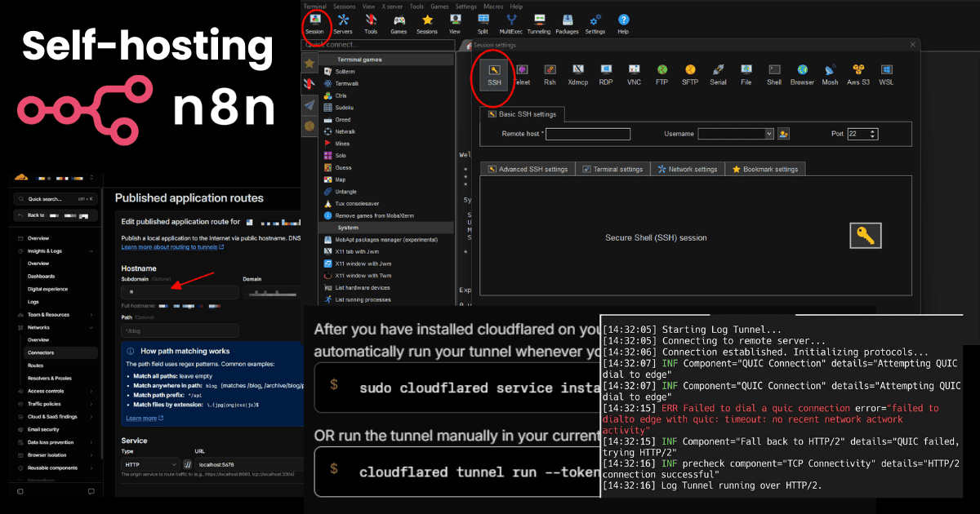980x514 pixels.
Task: Select the RDP session type
Action: click(x=606, y=74)
